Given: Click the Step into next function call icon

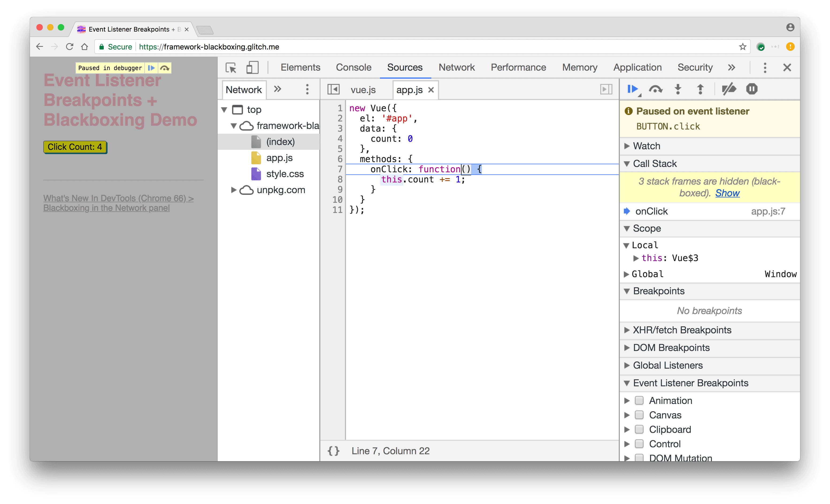Looking at the screenshot, I should [678, 88].
